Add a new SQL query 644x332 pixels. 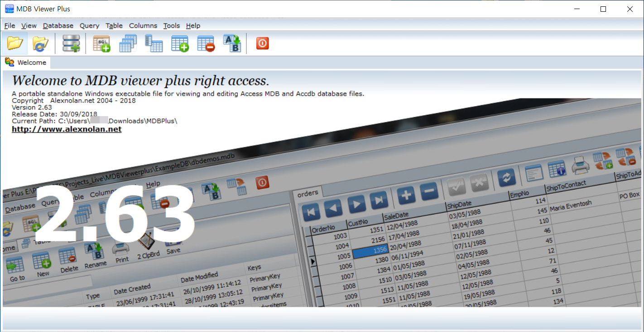pos(101,44)
